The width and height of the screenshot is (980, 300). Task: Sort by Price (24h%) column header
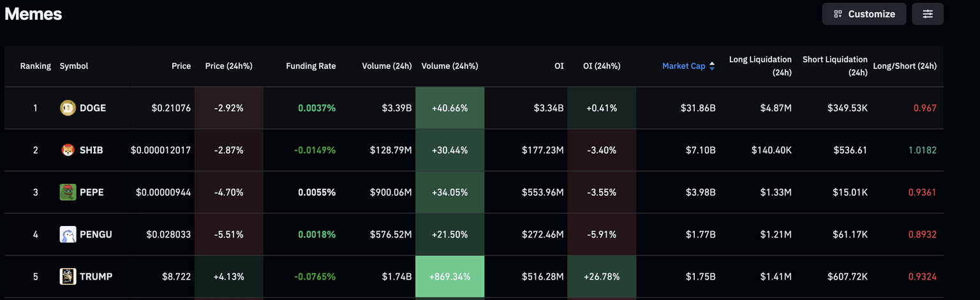[x=228, y=66]
